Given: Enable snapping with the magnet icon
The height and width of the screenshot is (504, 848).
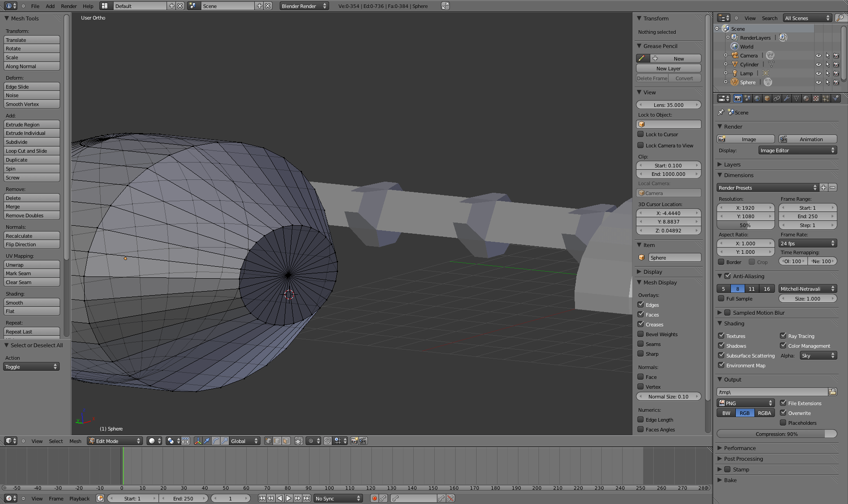Looking at the screenshot, I should (x=328, y=441).
